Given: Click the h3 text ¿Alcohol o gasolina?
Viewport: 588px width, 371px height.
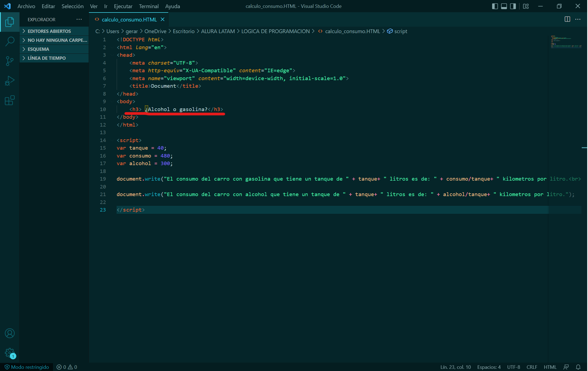Looking at the screenshot, I should 176,109.
